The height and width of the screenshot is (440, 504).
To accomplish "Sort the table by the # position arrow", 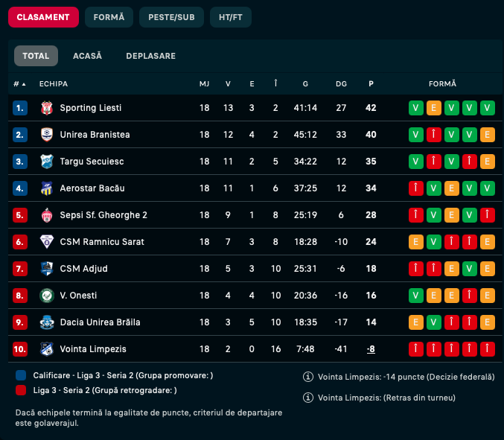I will 19,84.
